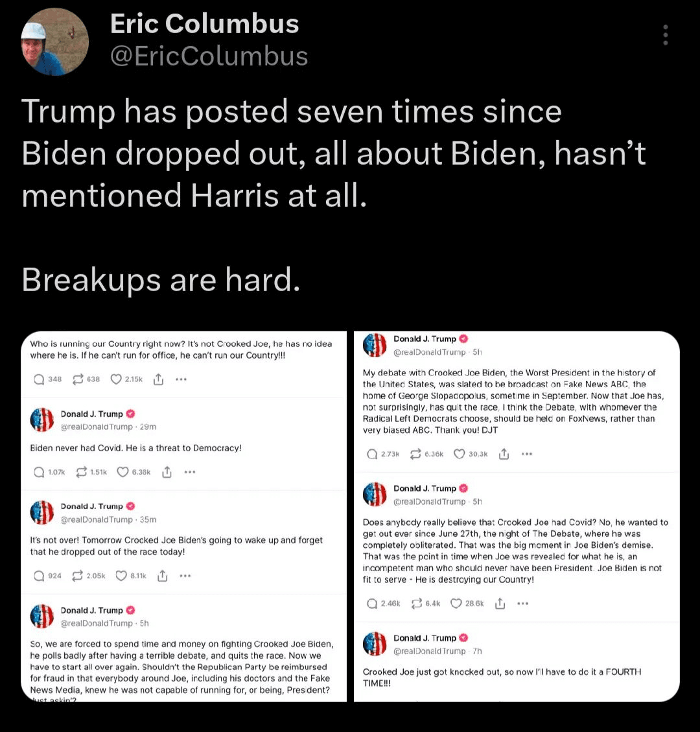Open Eric Columbus profile picture
This screenshot has height=732, width=700.
55,42
